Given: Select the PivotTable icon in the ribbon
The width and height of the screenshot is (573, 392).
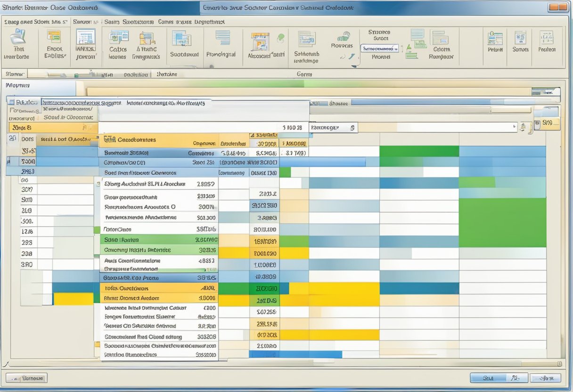Looking at the screenshot, I should [x=19, y=40].
